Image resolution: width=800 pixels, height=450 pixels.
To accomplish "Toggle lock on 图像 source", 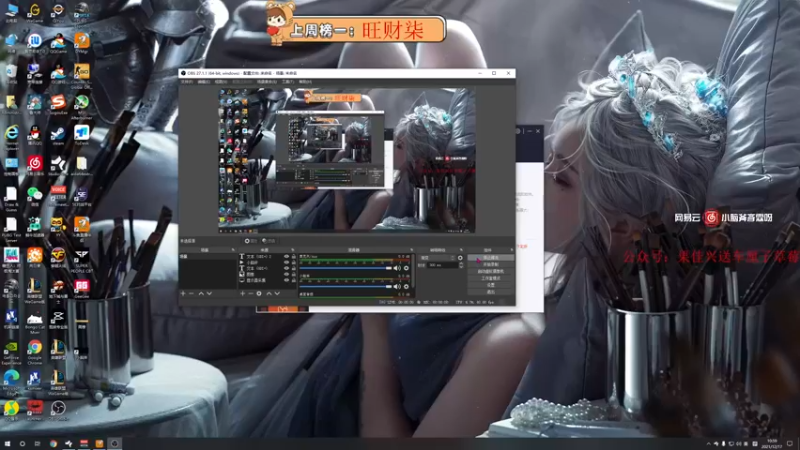I will 293,274.
